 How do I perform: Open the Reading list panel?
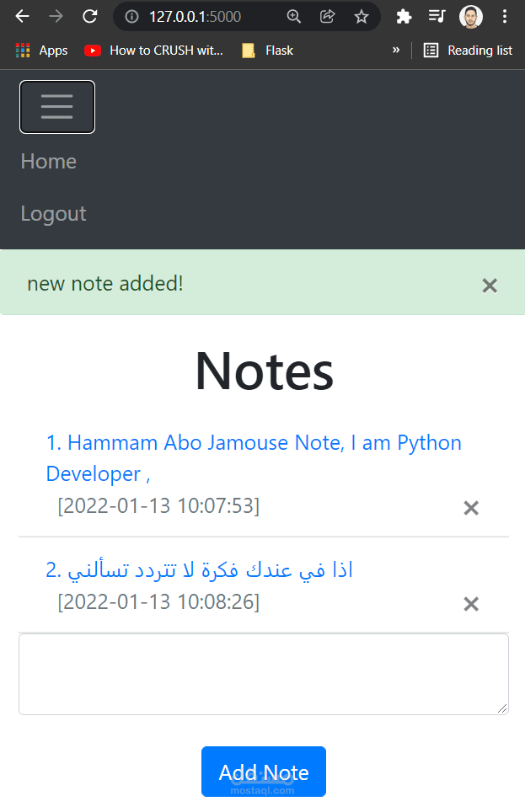pyautogui.click(x=468, y=50)
